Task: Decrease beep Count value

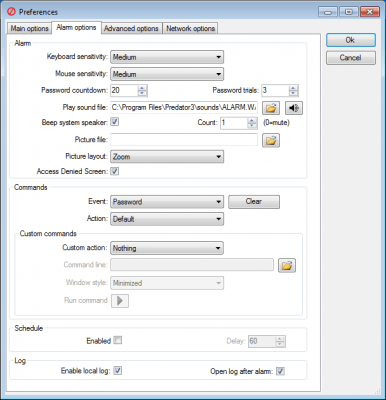Action: tap(252, 126)
